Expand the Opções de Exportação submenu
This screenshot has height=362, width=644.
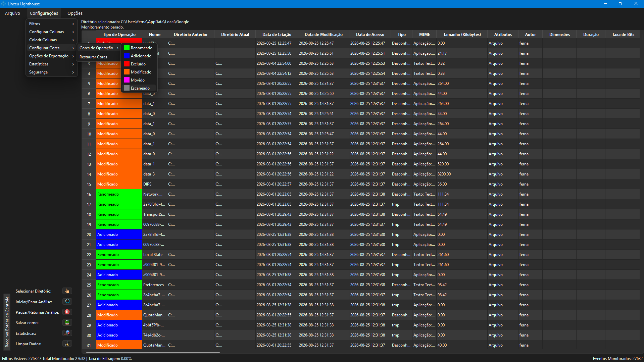coord(52,56)
